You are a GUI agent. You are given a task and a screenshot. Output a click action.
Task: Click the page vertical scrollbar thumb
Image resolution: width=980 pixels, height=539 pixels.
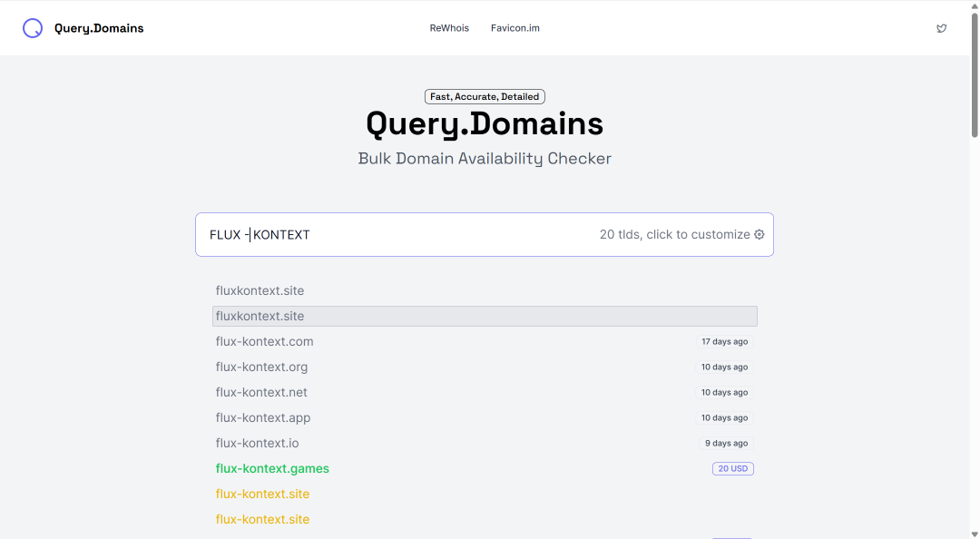pyautogui.click(x=975, y=75)
